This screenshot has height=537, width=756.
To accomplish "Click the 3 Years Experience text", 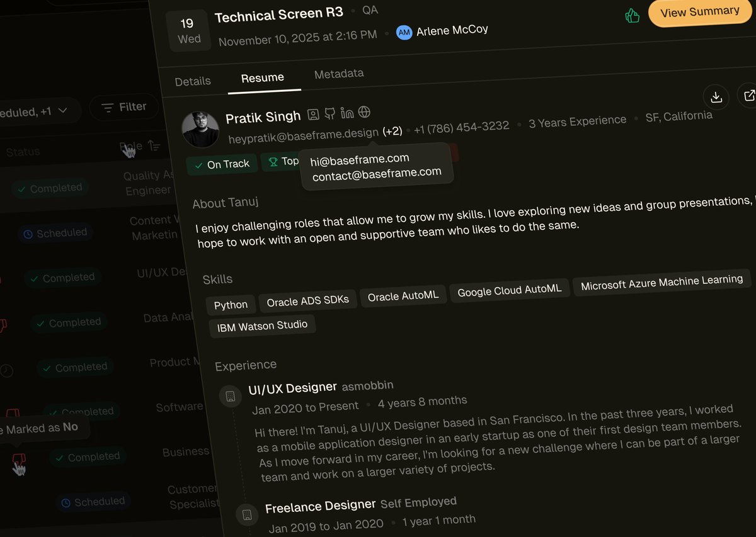I will 578,122.
